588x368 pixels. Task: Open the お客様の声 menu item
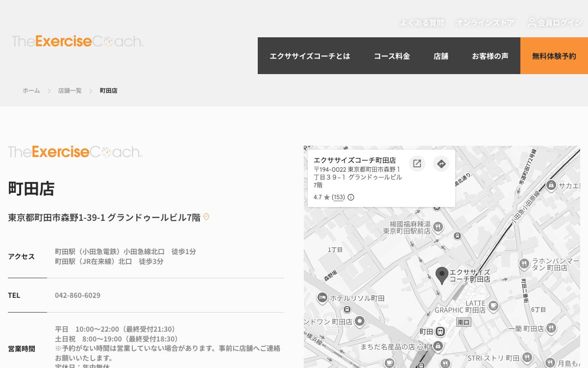click(x=490, y=56)
